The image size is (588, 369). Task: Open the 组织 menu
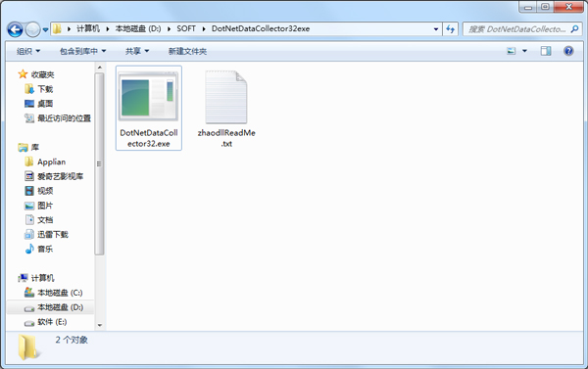tap(28, 51)
